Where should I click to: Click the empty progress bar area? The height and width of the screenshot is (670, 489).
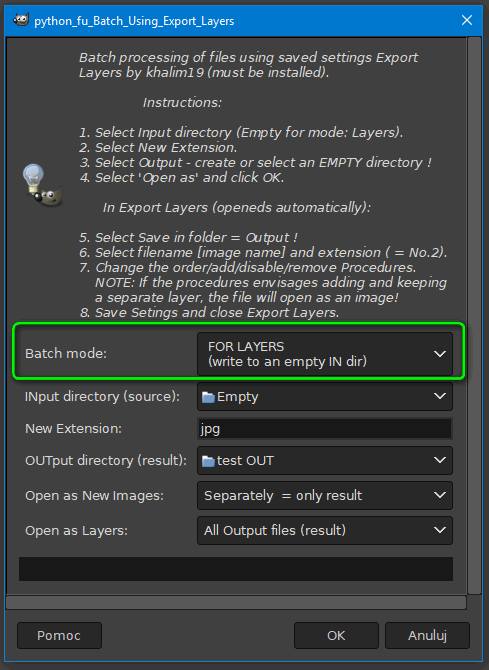click(x=236, y=569)
